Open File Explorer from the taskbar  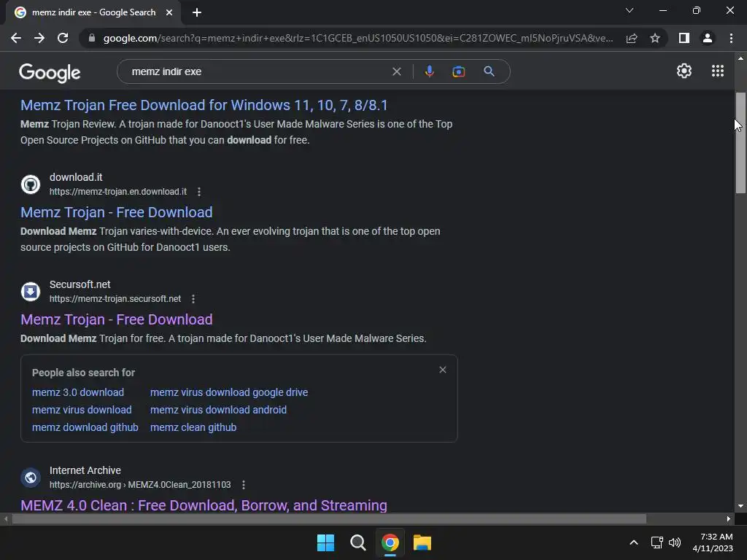422,542
